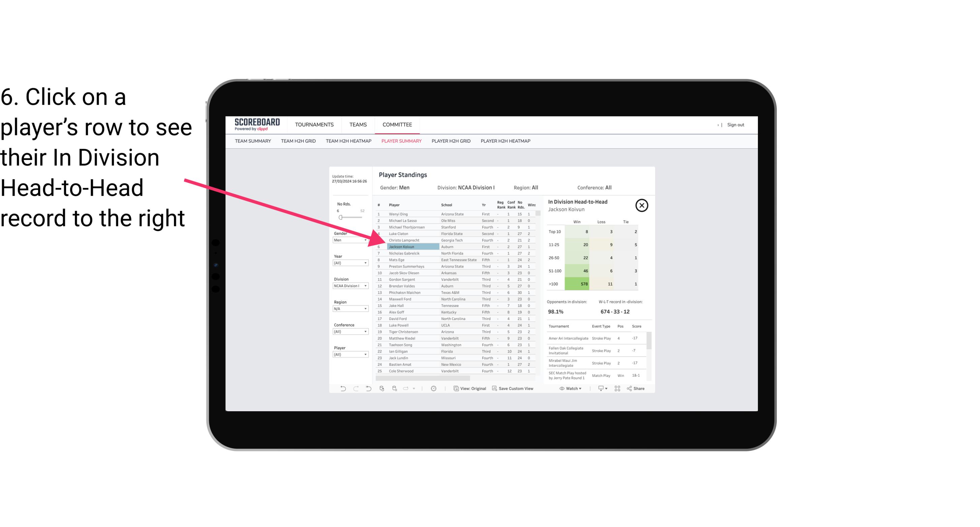The width and height of the screenshot is (980, 527).
Task: Open the TOURNAMENTS menu item
Action: pyautogui.click(x=314, y=124)
